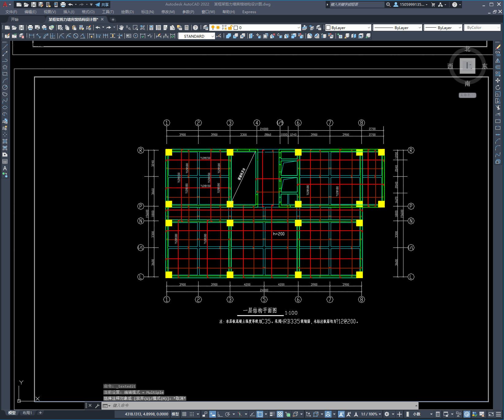504x420 pixels.
Task: Open the Express menu
Action: pos(249,12)
